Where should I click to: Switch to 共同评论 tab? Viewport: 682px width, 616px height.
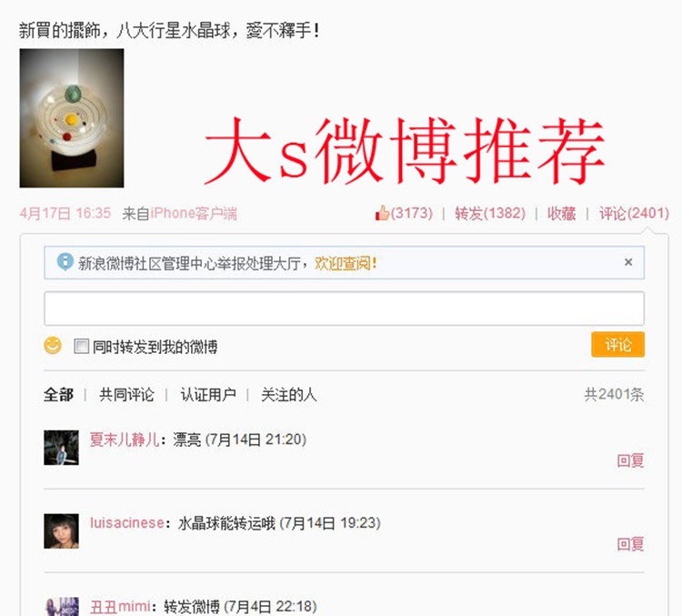point(126,395)
